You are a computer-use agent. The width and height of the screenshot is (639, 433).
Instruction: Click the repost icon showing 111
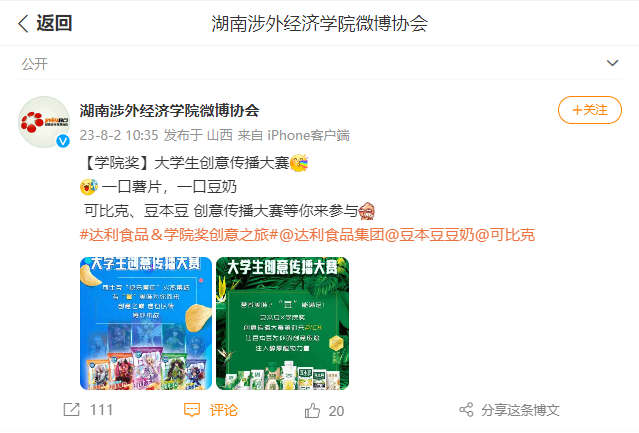(x=72, y=409)
